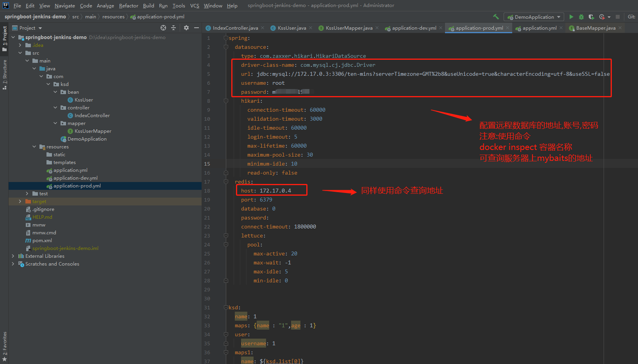Select KssUser class in tree
Image resolution: width=638 pixels, height=364 pixels.
(x=84, y=100)
